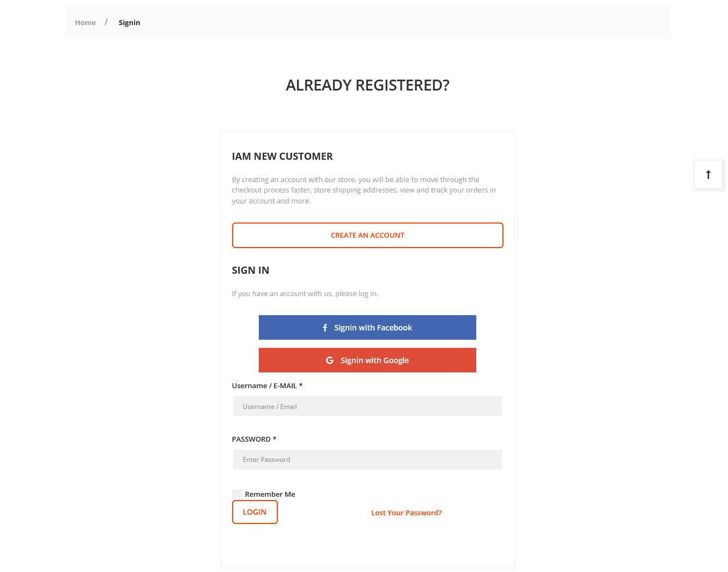Hit the Login button
The width and height of the screenshot is (728, 572).
click(x=254, y=512)
